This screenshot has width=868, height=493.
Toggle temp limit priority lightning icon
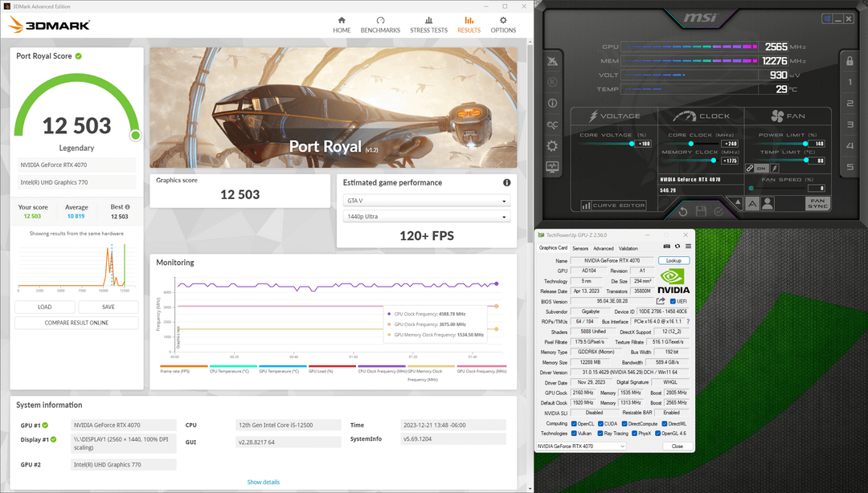(x=775, y=168)
